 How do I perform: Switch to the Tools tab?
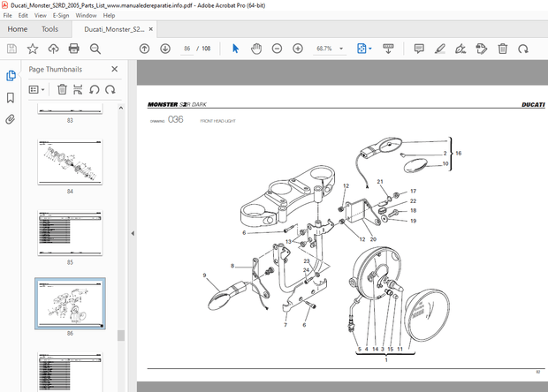[50, 29]
